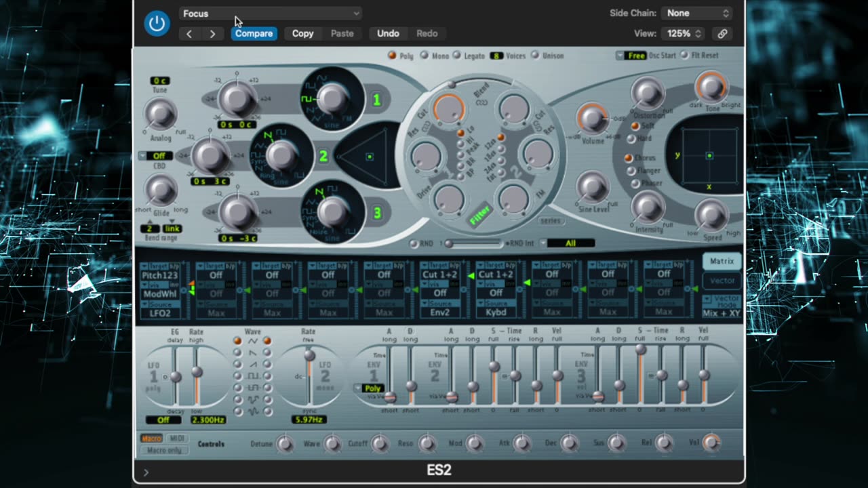Enable Unison mode
Viewport: 868px width, 488px height.
[535, 56]
